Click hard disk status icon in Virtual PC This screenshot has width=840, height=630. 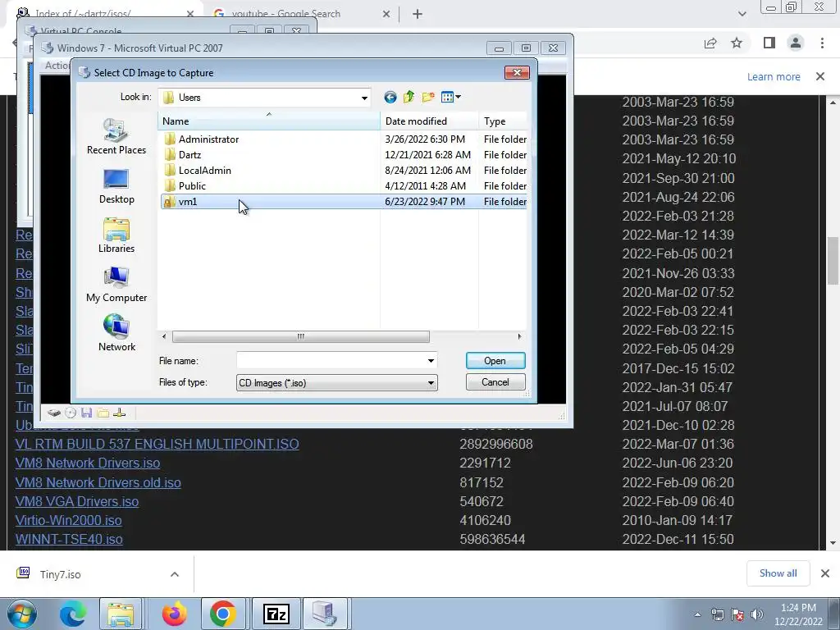[53, 413]
